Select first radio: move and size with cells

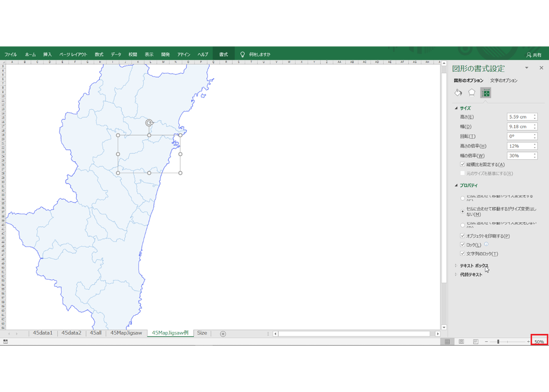click(462, 198)
